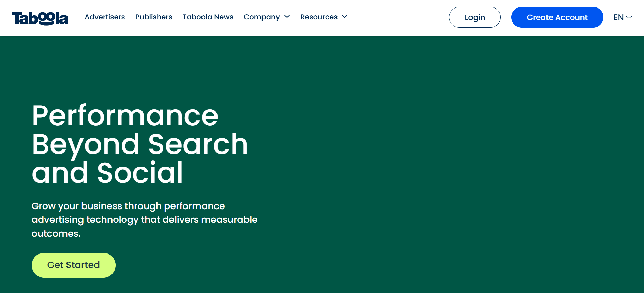The height and width of the screenshot is (293, 644).
Task: Select the Company menu label
Action: pyautogui.click(x=261, y=17)
